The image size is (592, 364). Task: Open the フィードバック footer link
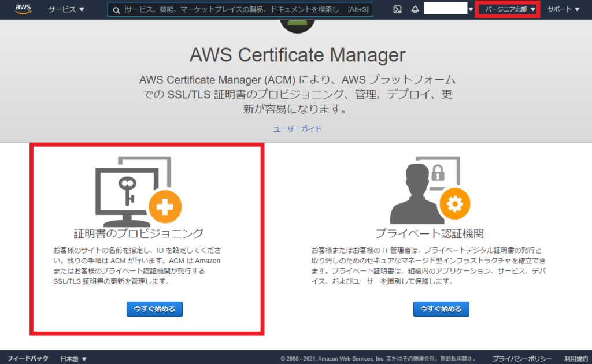28,358
